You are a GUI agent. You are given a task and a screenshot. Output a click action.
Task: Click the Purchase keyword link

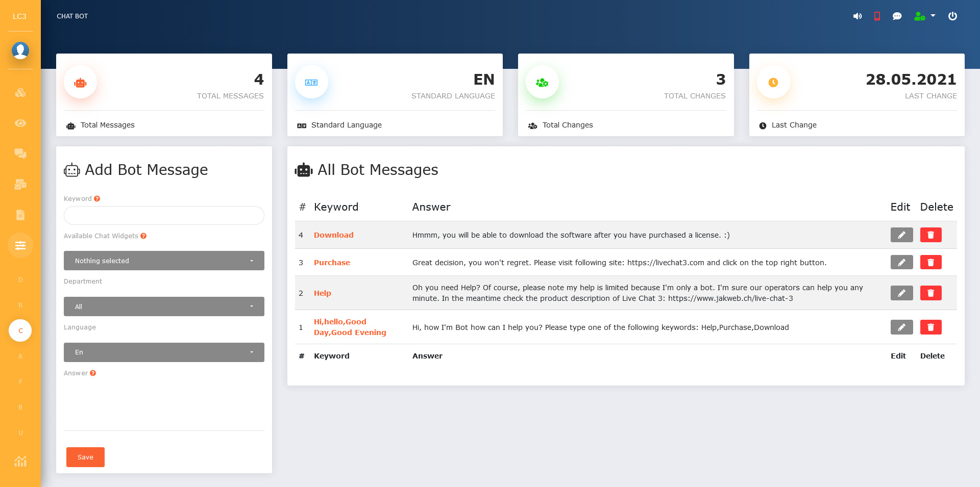click(x=332, y=263)
